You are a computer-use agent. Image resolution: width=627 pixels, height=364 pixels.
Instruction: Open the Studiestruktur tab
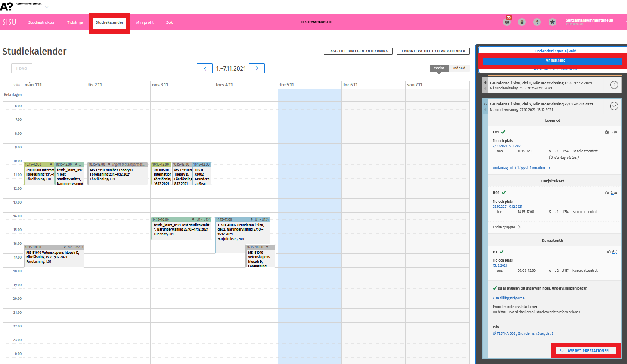(x=41, y=22)
